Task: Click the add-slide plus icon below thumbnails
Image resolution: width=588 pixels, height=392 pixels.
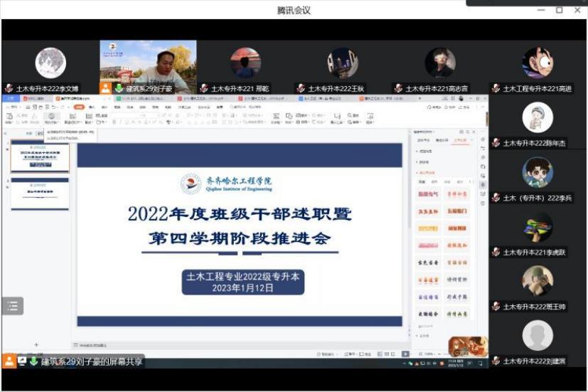Action: point(36,345)
